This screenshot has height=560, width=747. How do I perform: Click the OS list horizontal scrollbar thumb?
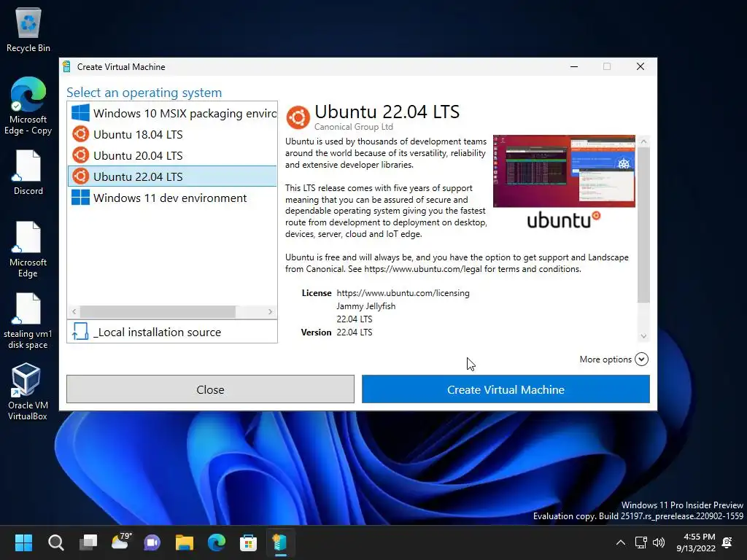158,311
